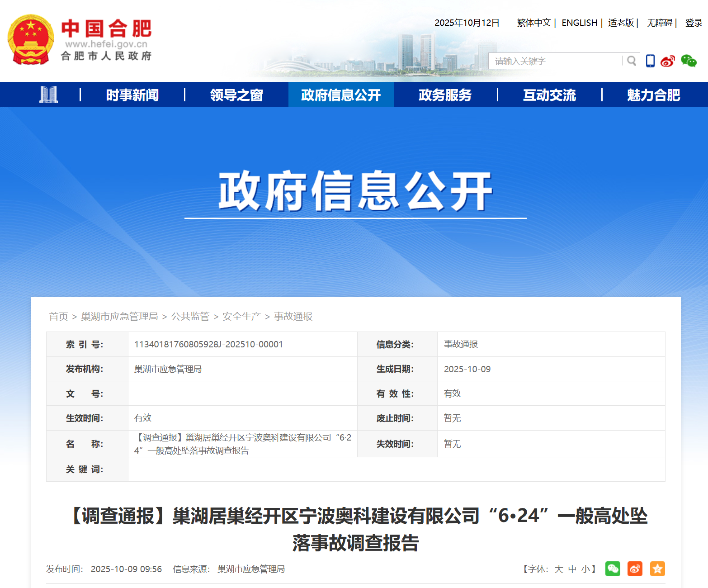
Task: Click the 暂无 value in 废止时间 row
Action: pos(453,418)
